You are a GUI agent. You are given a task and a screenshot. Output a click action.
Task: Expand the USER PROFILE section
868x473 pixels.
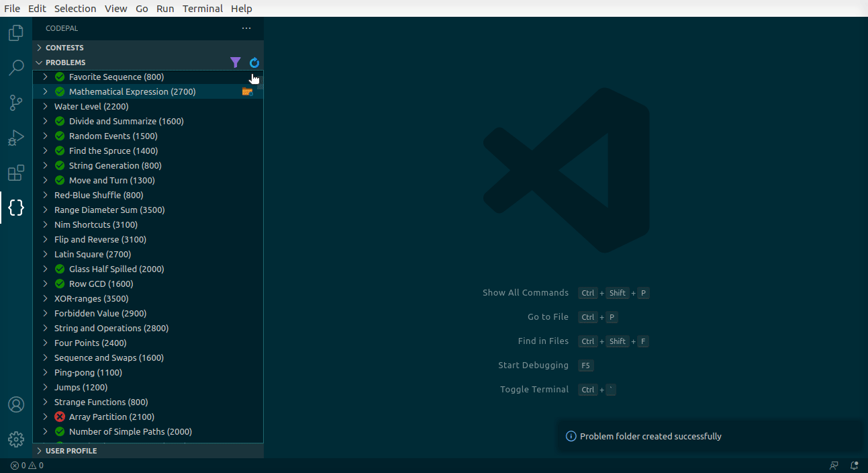pyautogui.click(x=148, y=451)
